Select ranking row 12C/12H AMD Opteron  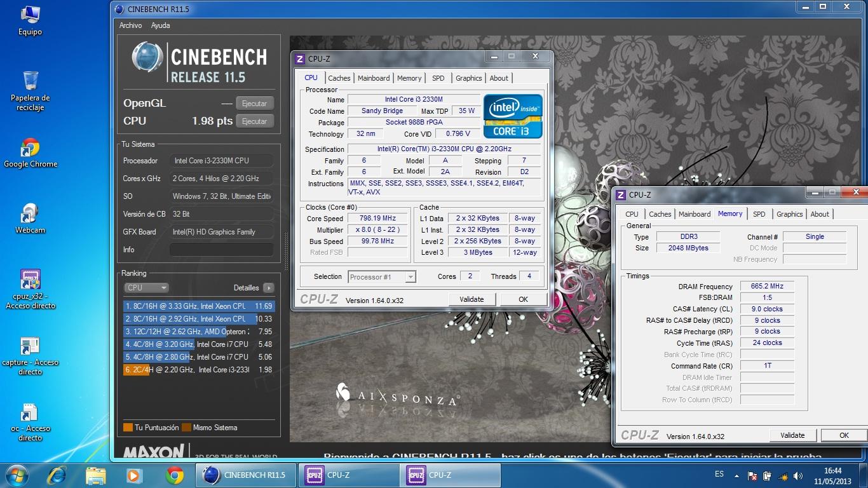point(199,332)
